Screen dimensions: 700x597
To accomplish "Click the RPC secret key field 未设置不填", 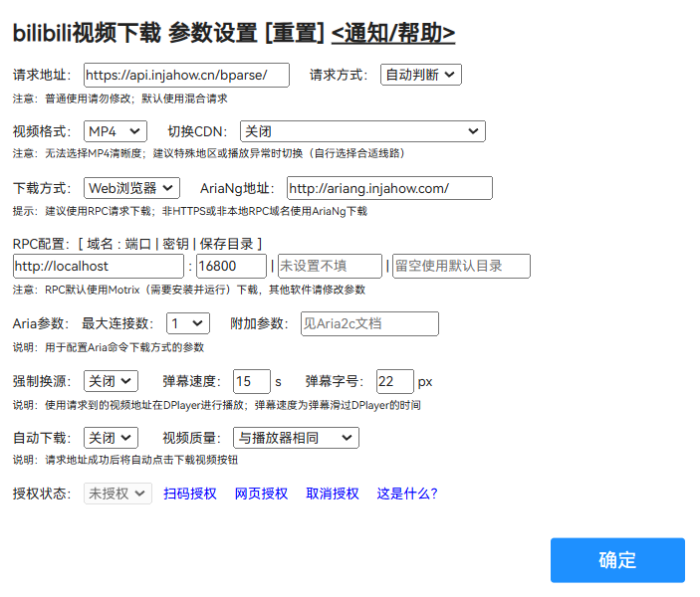I will pyautogui.click(x=330, y=267).
